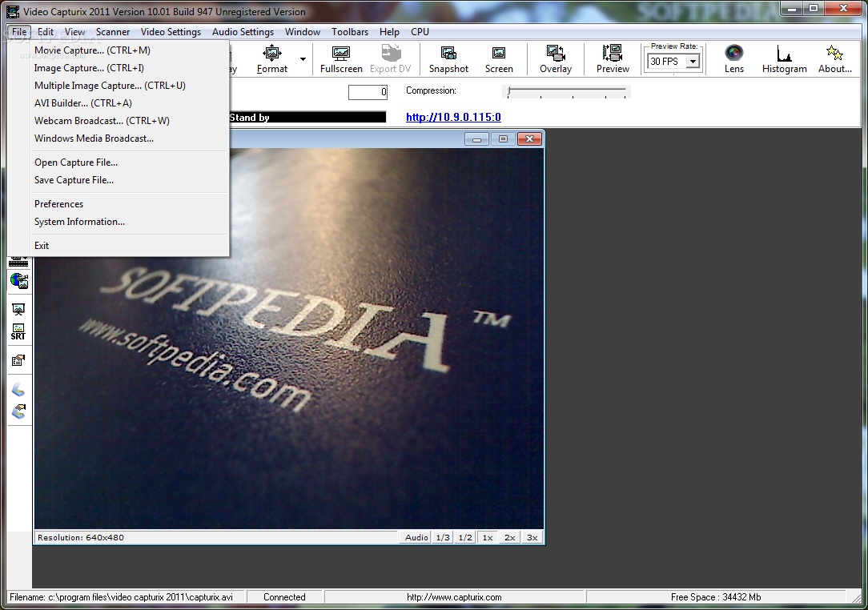
Task: Click the Free Space : 34432 Mb entry
Action: (716, 597)
